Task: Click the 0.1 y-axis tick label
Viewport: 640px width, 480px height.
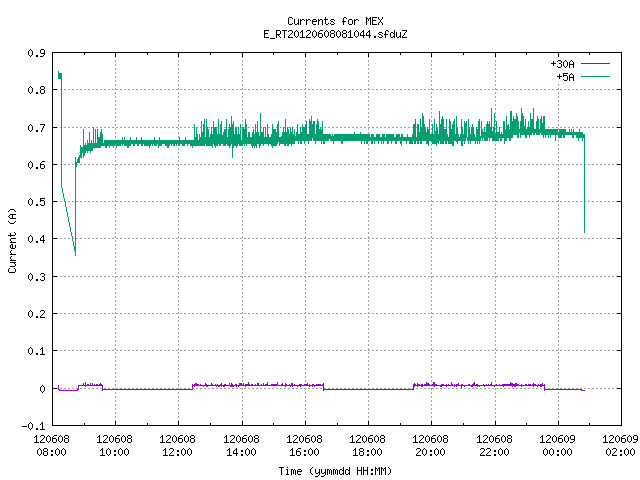Action: click(37, 351)
